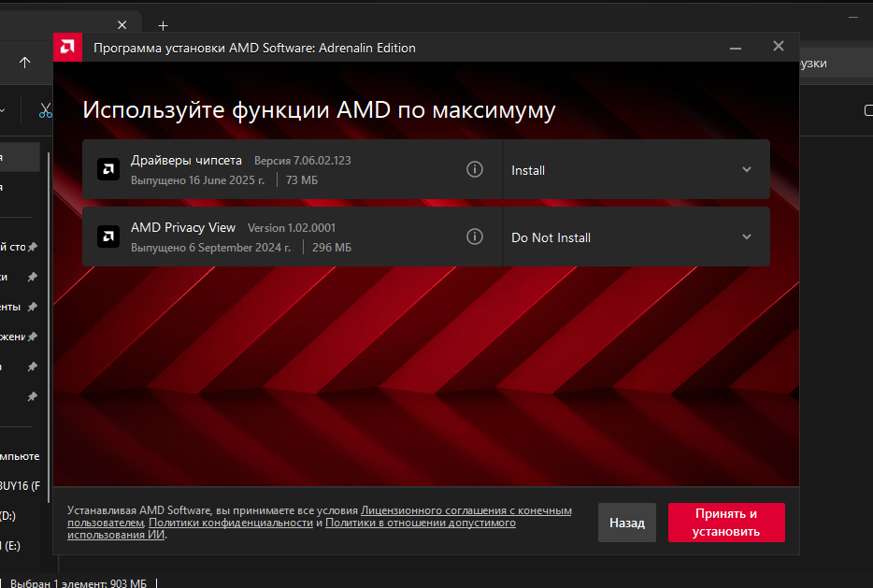Click the heading Используйте функции AMD по максимуму
This screenshot has height=588, width=873.
pyautogui.click(x=319, y=109)
